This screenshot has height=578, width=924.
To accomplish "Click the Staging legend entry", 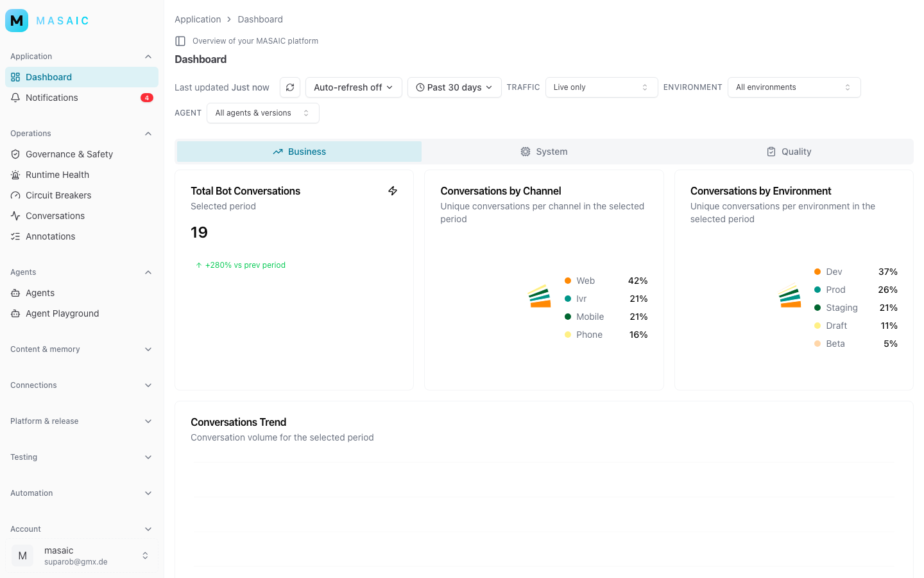I will pyautogui.click(x=856, y=308).
